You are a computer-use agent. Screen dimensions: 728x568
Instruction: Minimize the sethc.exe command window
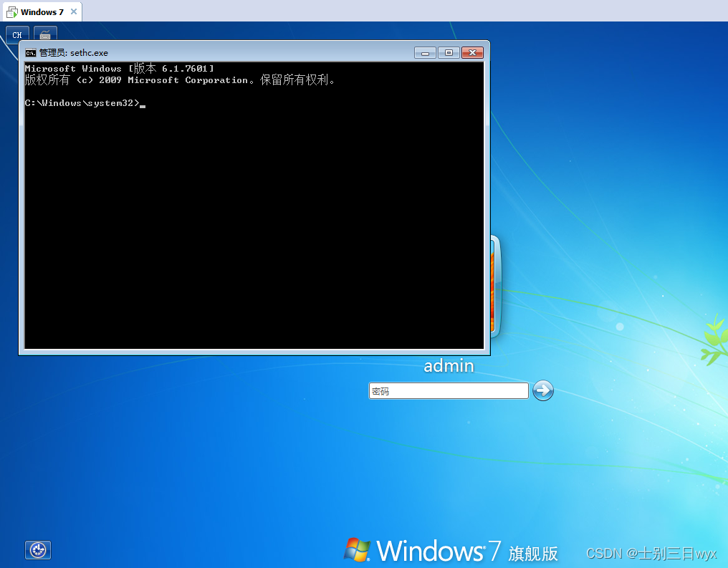pos(425,53)
